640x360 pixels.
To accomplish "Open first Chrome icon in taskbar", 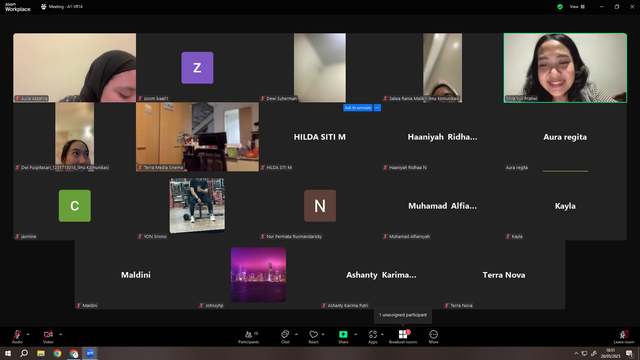I will [x=57, y=353].
